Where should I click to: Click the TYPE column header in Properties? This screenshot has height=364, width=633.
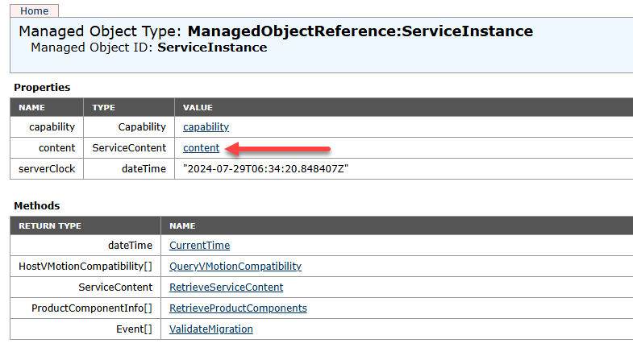tap(104, 107)
